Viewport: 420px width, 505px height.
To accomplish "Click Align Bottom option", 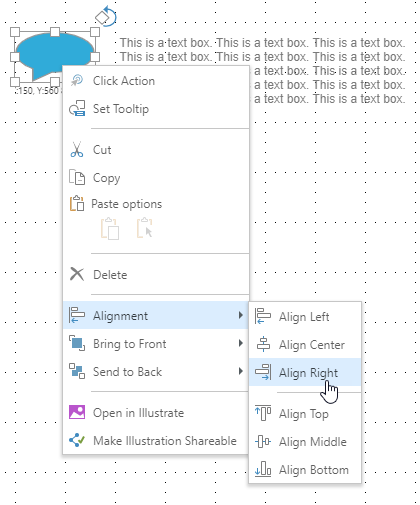I will 305,470.
